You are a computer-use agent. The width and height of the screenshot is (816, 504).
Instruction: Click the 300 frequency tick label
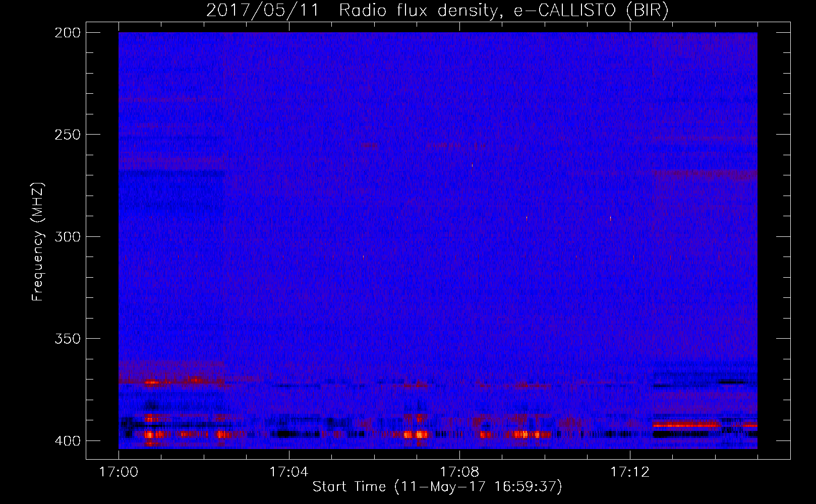68,236
